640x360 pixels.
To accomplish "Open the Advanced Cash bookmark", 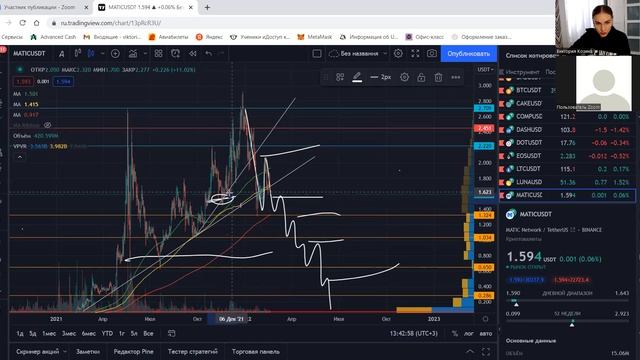I will click(53, 37).
